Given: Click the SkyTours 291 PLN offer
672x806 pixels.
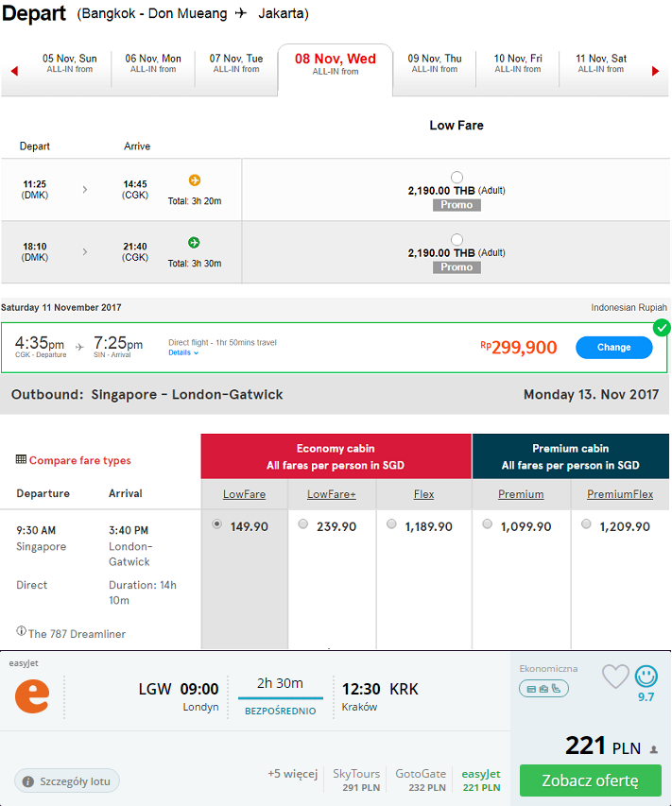Looking at the screenshot, I should point(356,780).
